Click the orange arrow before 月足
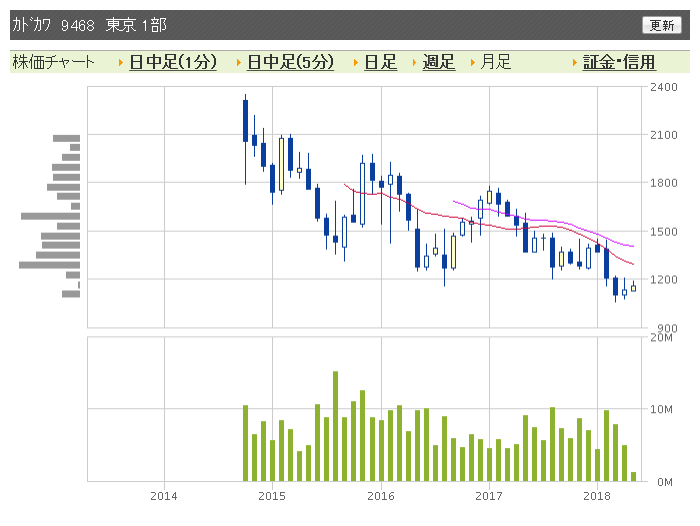 coord(472,63)
